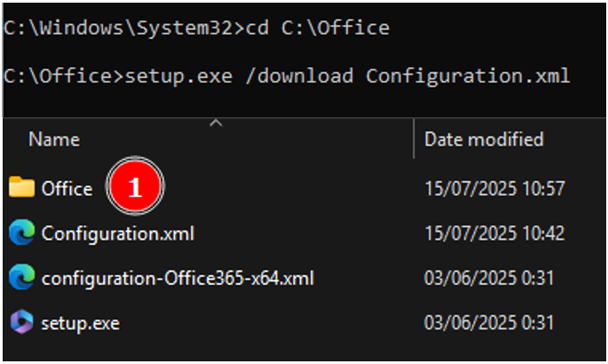Click the 03/06/2025 0:31 date of setup.exe
608x364 pixels.
tap(489, 323)
